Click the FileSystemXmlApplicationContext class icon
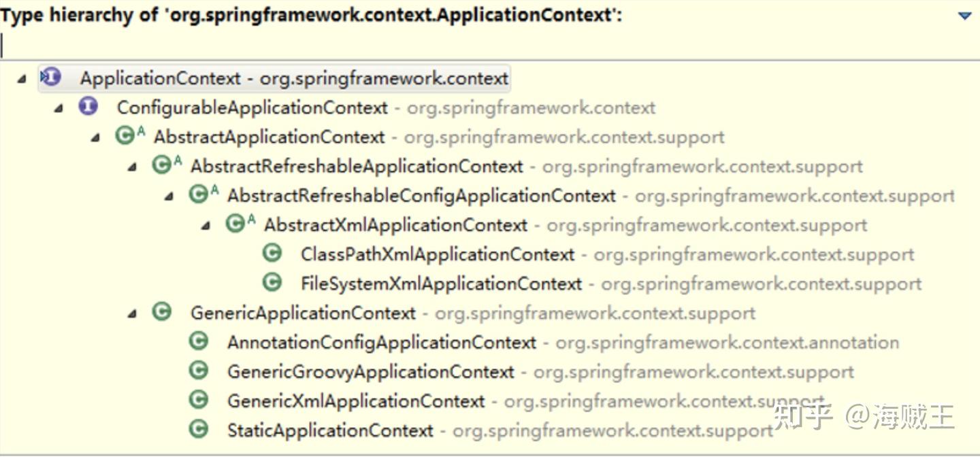Screen dimensions: 980x457 272,283
